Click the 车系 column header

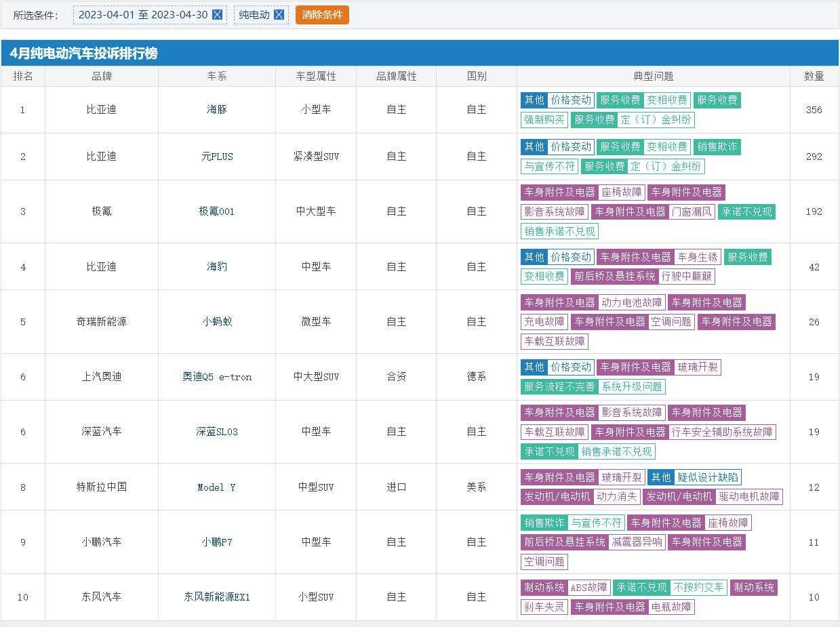217,77
